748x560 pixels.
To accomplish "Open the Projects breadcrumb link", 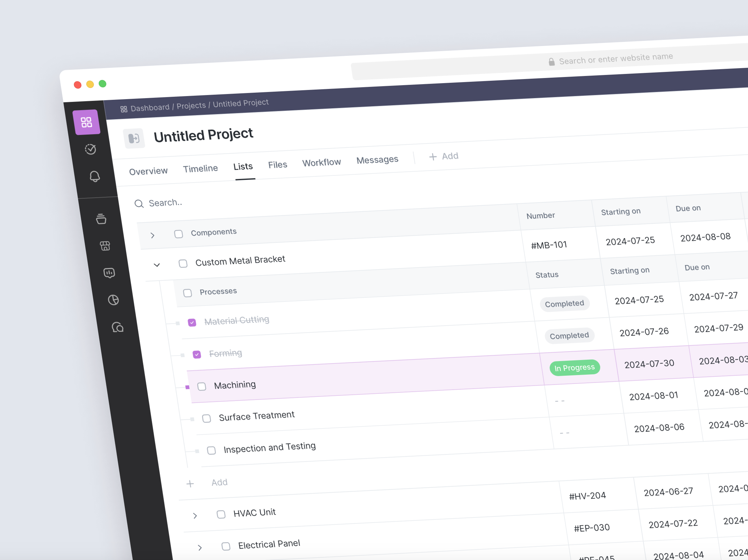I will pos(191,105).
